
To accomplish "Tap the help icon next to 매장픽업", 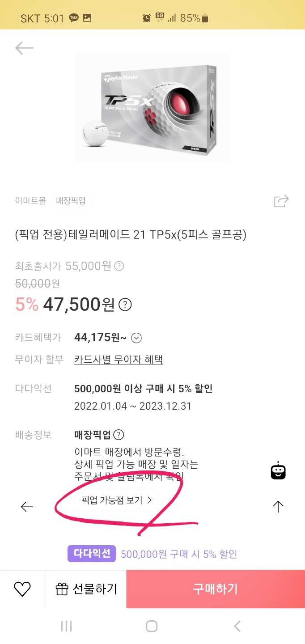I will 119,435.
